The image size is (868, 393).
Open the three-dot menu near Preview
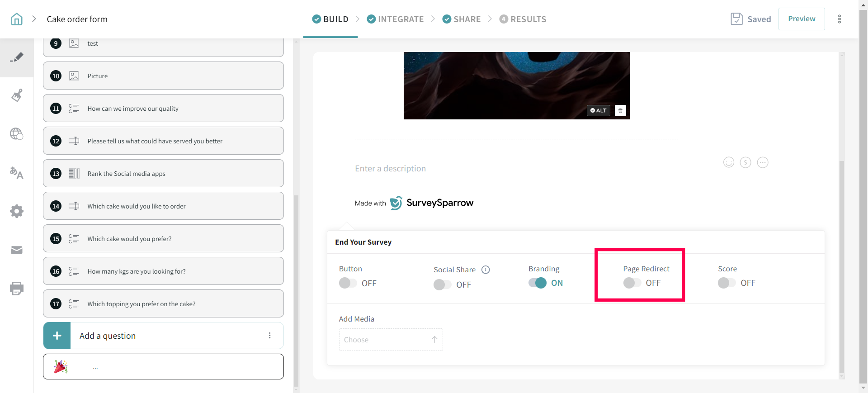pyautogui.click(x=839, y=19)
